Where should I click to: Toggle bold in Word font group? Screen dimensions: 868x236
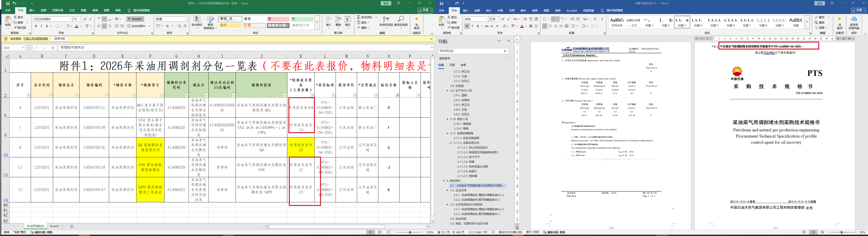[467, 26]
